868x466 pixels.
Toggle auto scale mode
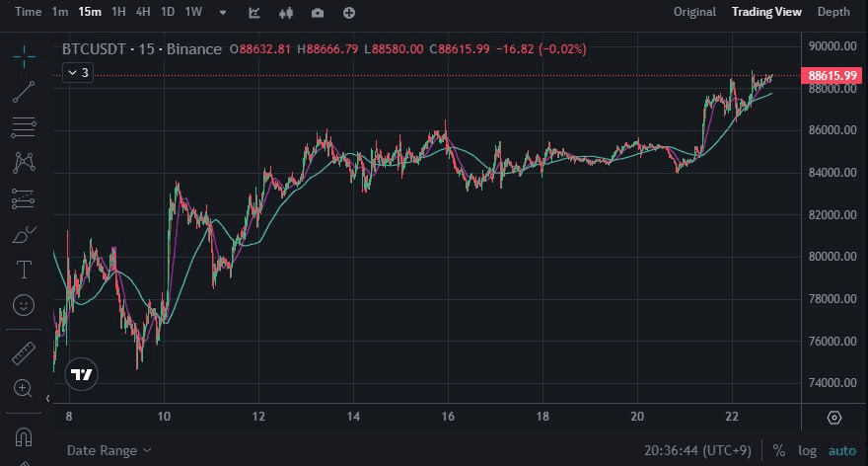click(842, 450)
